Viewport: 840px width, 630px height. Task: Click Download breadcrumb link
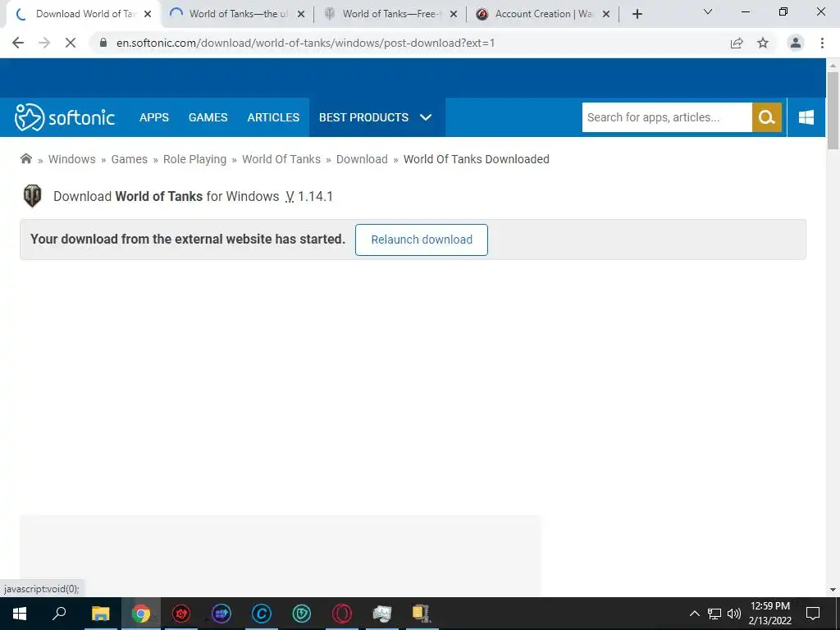tap(362, 159)
